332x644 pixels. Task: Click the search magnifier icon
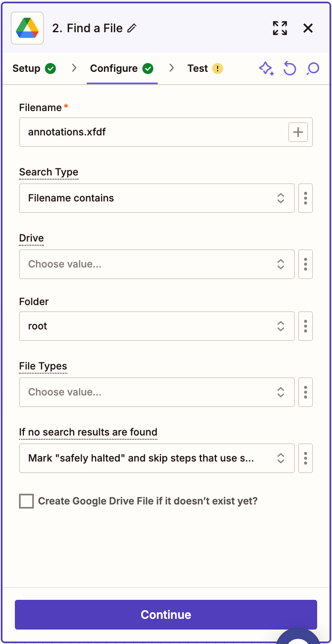point(313,69)
